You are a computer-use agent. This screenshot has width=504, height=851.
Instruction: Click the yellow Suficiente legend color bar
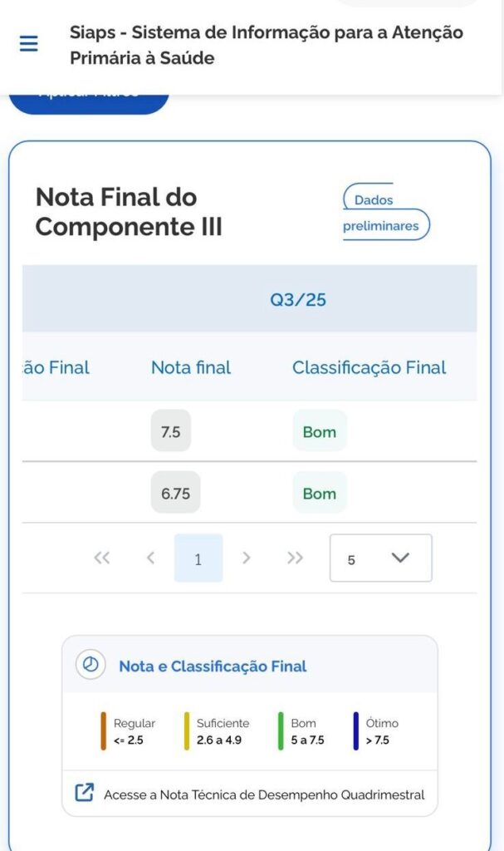[187, 731]
